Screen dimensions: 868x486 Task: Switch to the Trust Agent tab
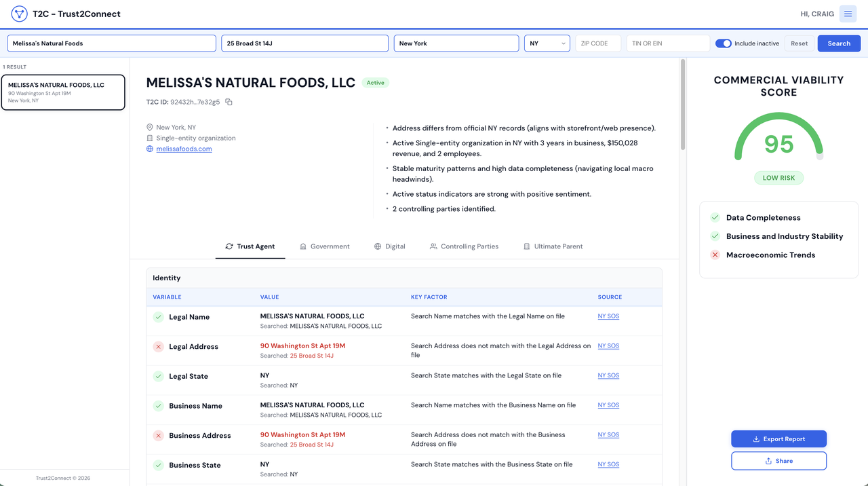click(x=250, y=246)
